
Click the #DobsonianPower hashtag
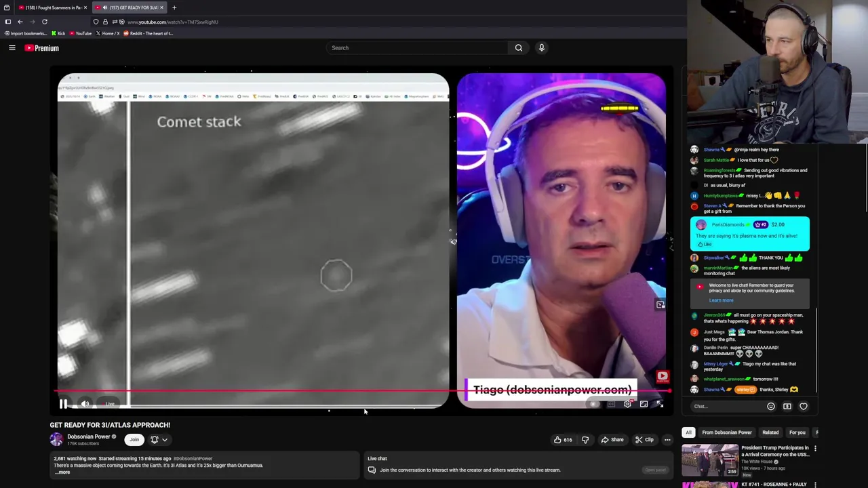tap(193, 459)
